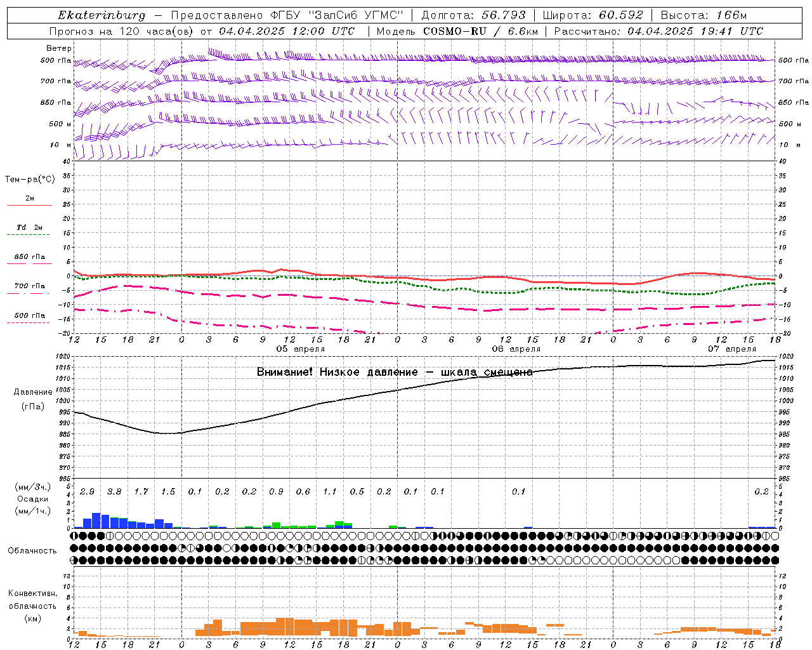The image size is (812, 650).
Task: Click the 'Ветер' wind panel label
Action: (x=59, y=48)
